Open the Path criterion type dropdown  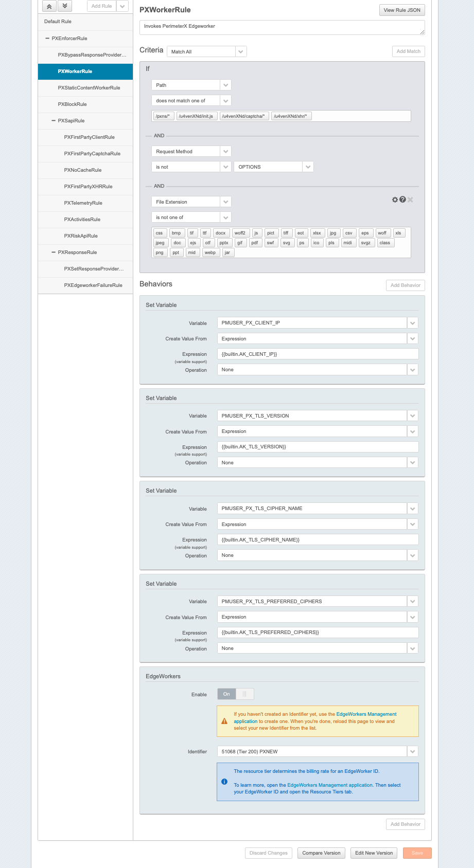(225, 85)
